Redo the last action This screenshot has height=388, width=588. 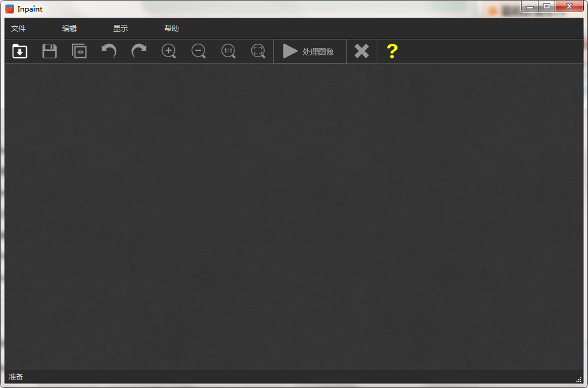pyautogui.click(x=139, y=51)
